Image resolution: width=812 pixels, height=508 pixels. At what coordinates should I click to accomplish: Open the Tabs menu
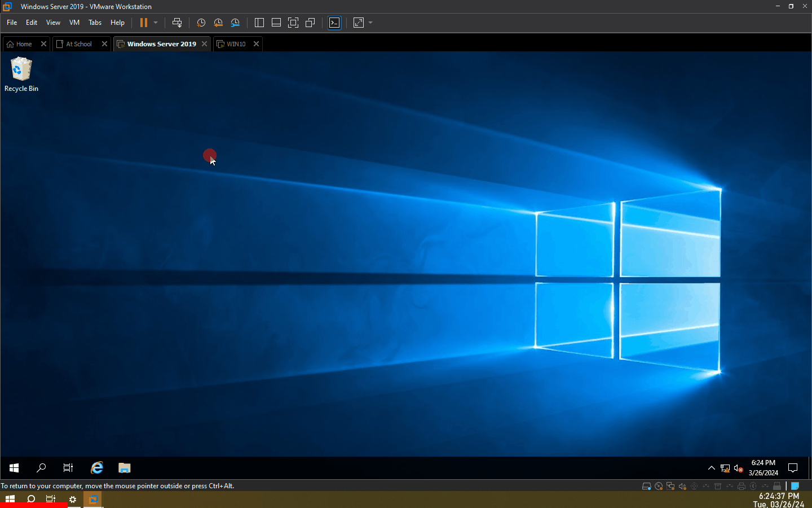point(95,23)
